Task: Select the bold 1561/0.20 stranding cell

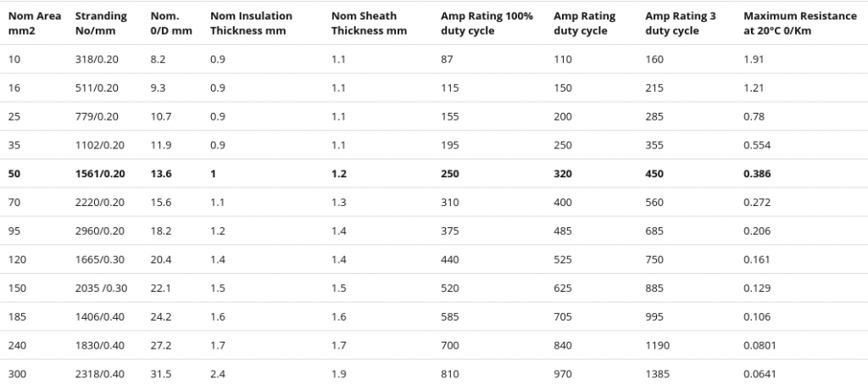Action: (x=100, y=173)
